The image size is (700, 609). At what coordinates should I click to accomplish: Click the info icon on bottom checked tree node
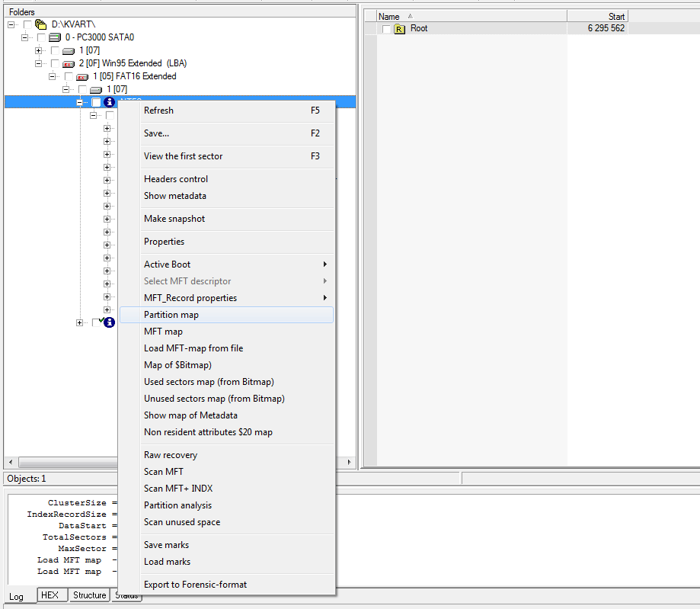tap(109, 322)
